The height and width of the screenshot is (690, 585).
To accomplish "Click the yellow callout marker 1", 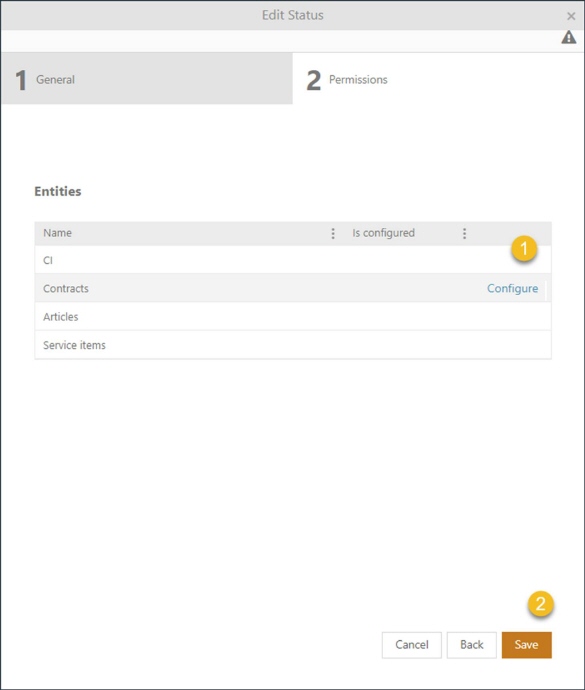I will click(524, 249).
